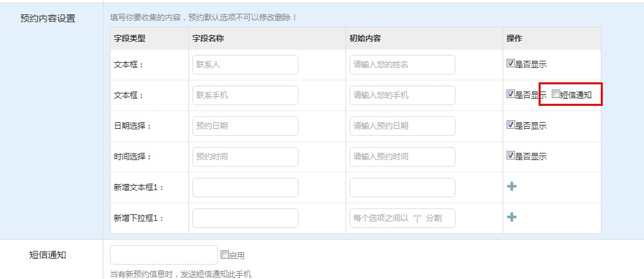The height and width of the screenshot is (279, 644).
Task: Enable the 短信通知 checkbox in the 联系手机 row
Action: tap(556, 94)
